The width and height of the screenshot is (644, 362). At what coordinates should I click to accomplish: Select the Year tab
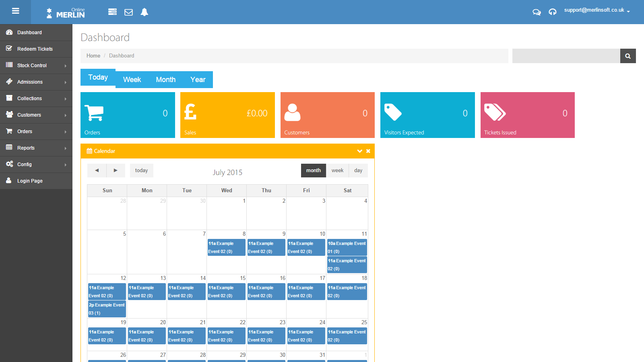[198, 80]
